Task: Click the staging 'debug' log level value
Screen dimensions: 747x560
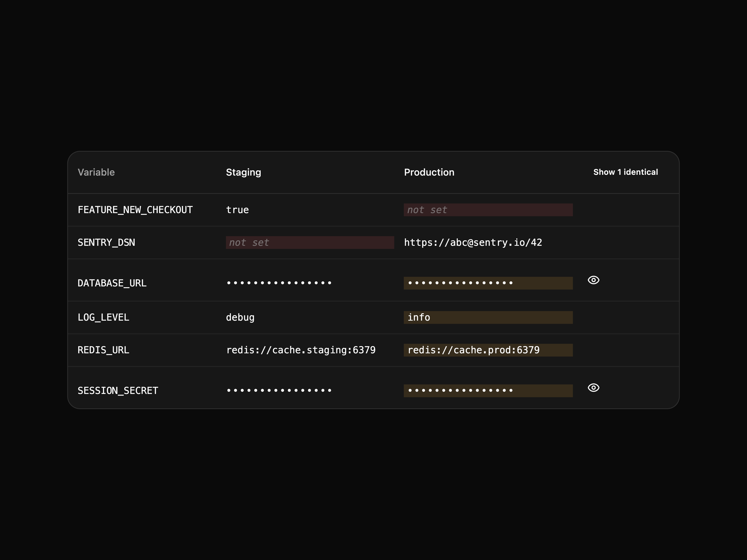Action: pos(240,318)
